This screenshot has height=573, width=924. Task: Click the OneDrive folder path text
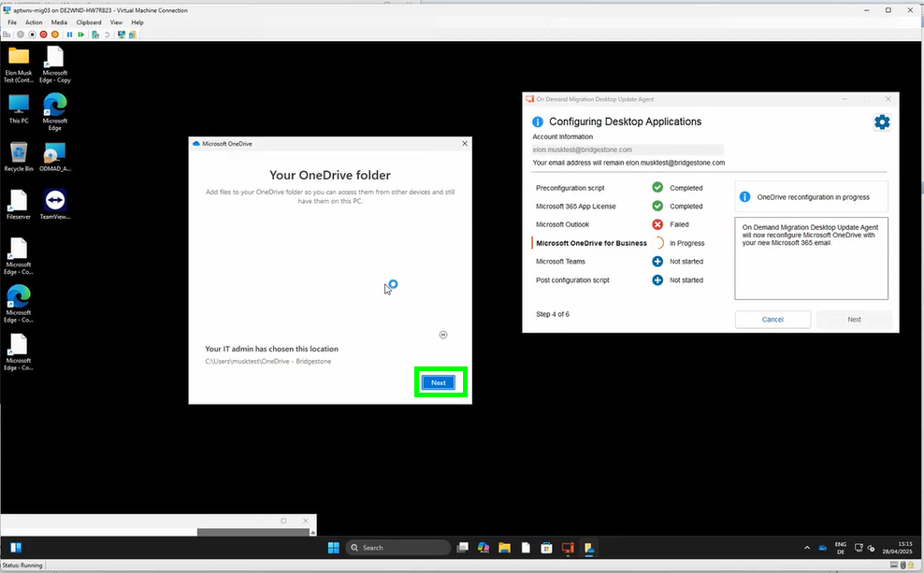pos(268,362)
